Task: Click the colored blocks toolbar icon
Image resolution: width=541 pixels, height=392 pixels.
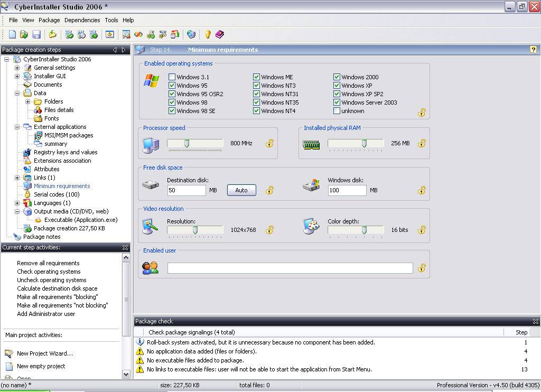Action: (175, 34)
